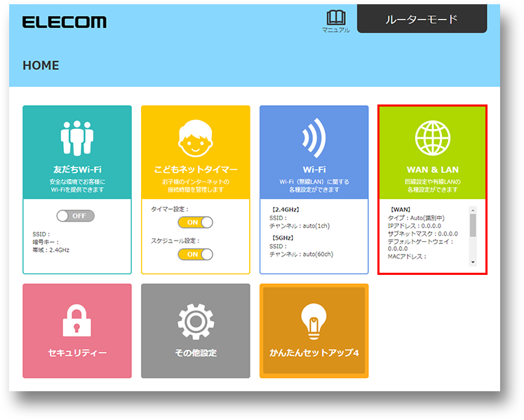Click the 友だちWi-Fi title text
This screenshot has width=524, height=420.
[x=77, y=170]
